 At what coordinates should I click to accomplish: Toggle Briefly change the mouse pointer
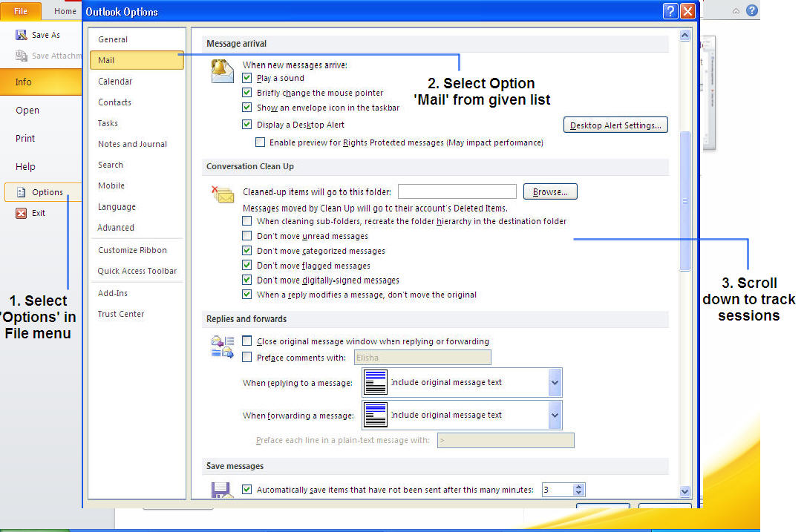click(247, 93)
